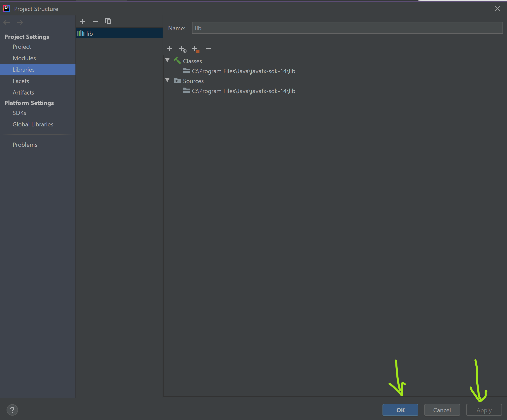Click the copy library icon

coord(108,21)
